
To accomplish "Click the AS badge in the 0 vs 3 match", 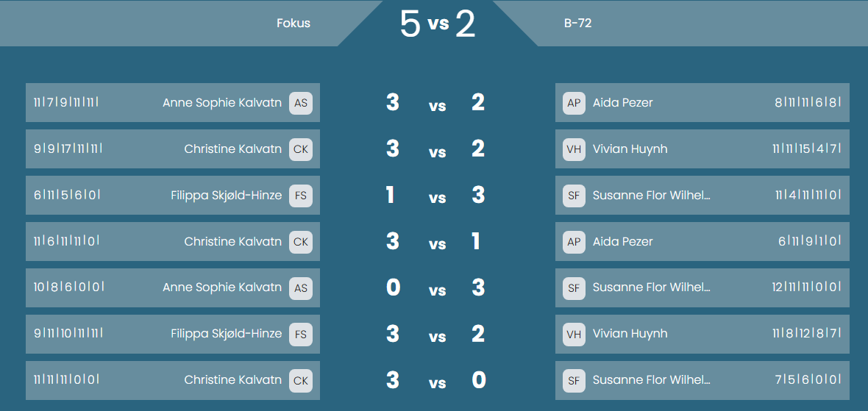I will (301, 287).
